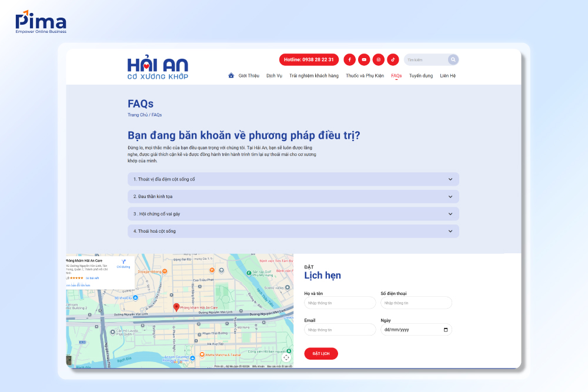Expand the Thoái hoá cột sống question

293,230
